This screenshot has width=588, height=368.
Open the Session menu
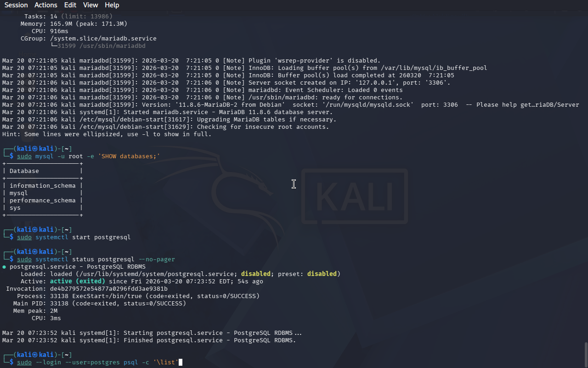click(x=16, y=5)
